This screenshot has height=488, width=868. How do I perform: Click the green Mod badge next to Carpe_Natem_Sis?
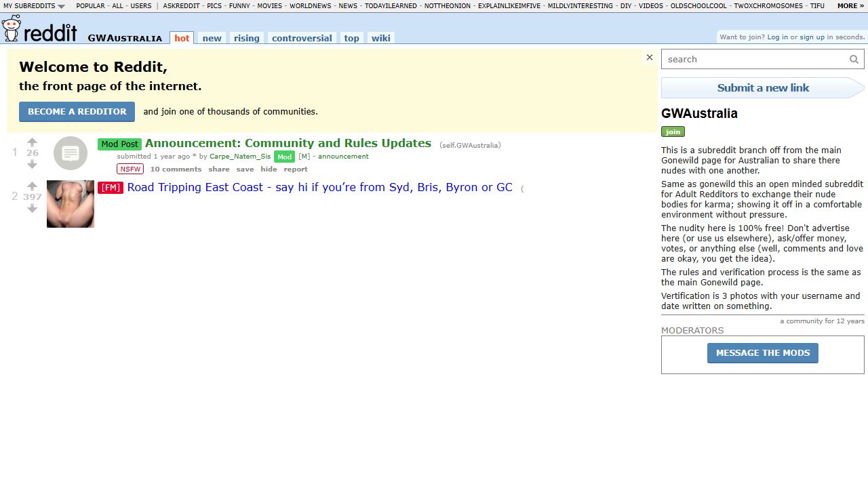[x=284, y=157]
